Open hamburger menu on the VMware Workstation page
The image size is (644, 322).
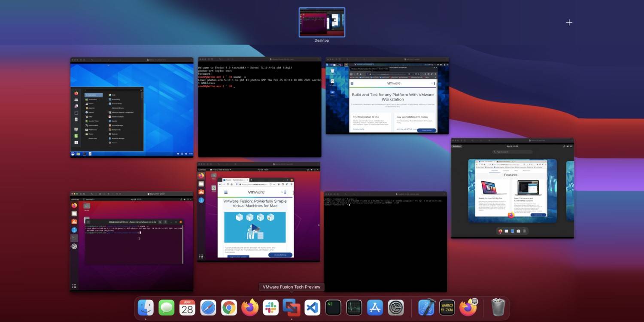(x=352, y=84)
